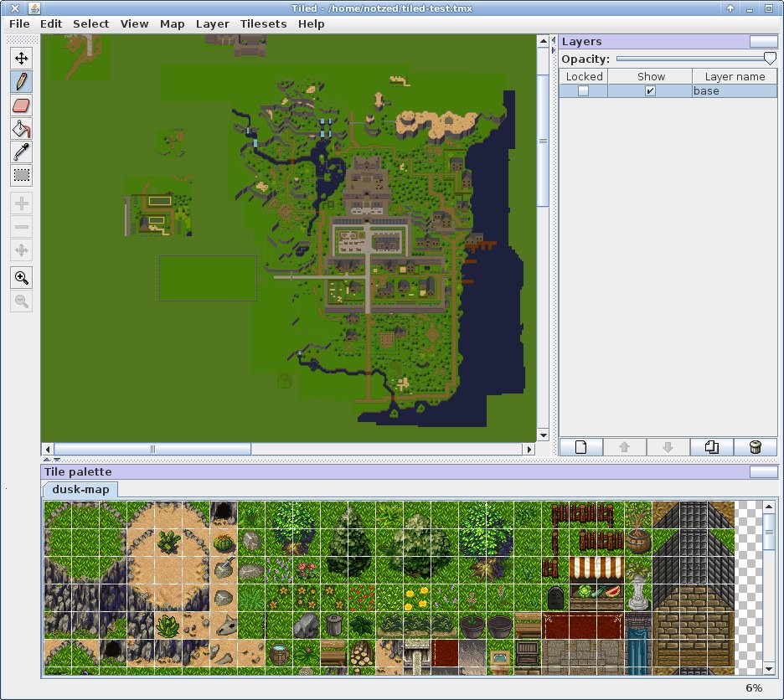Collapse the Layers panel via header button
Image resolution: width=784 pixels, height=700 pixels.
click(764, 42)
